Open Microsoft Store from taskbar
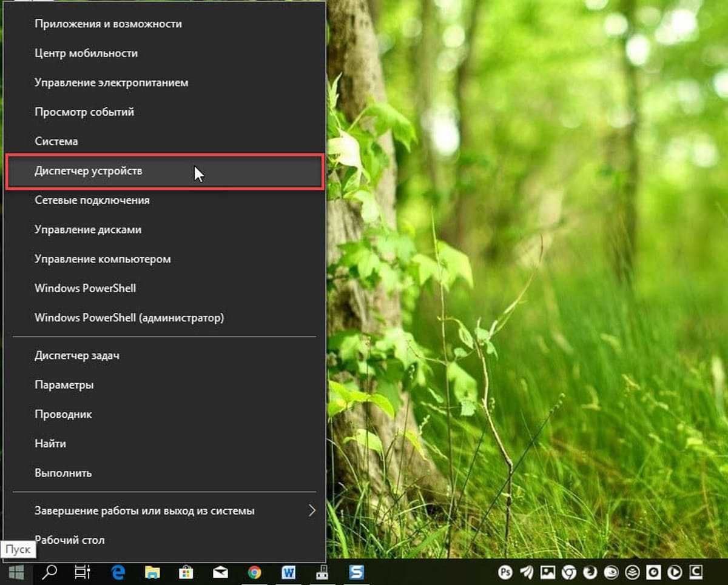Image resolution: width=728 pixels, height=585 pixels. (186, 572)
